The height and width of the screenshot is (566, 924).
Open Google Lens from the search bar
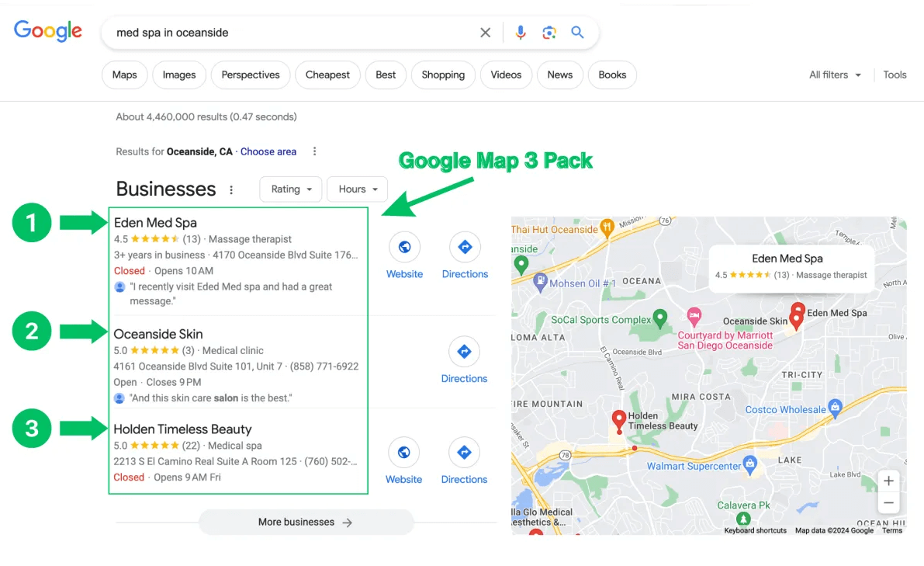click(549, 32)
